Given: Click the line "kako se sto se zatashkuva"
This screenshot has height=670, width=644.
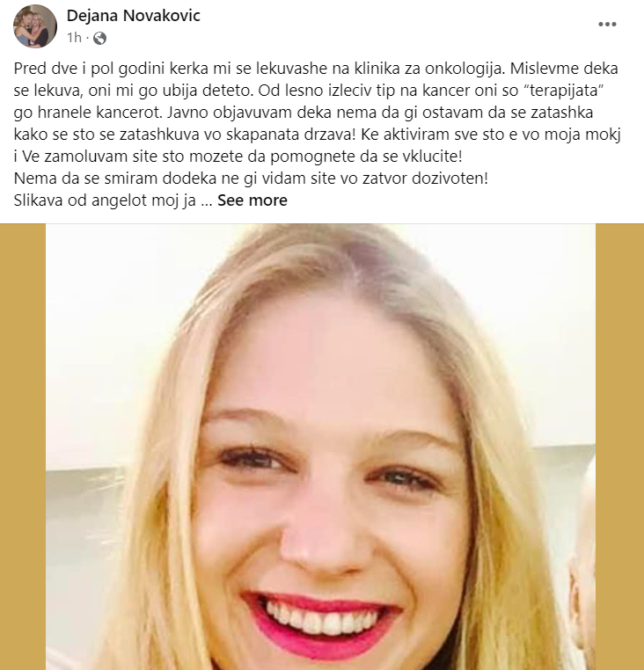Looking at the screenshot, I should (x=317, y=135).
